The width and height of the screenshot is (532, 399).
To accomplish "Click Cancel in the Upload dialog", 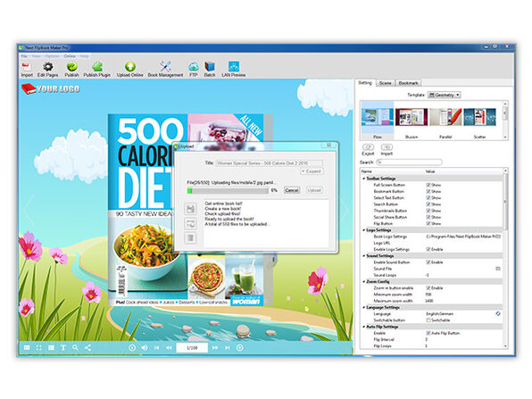I will [x=292, y=190].
